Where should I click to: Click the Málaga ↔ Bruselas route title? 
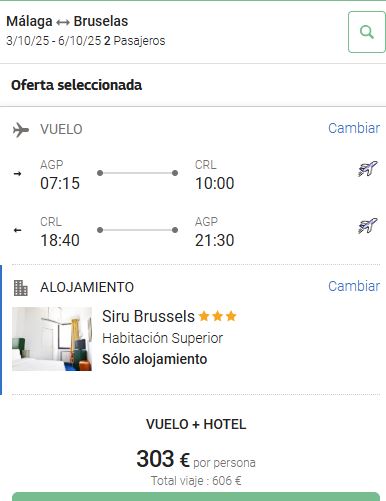67,21
